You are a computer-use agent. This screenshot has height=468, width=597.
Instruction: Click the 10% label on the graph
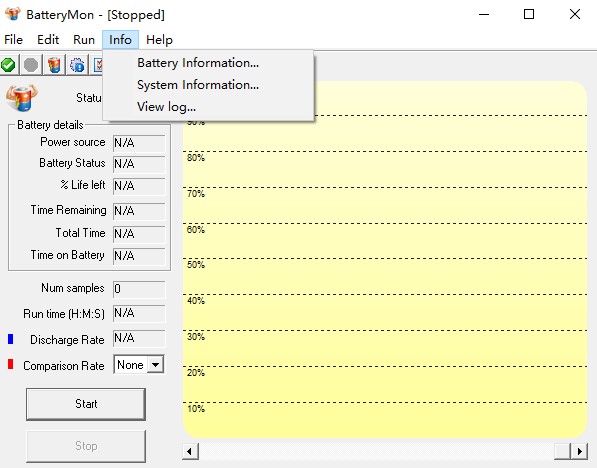[196, 409]
